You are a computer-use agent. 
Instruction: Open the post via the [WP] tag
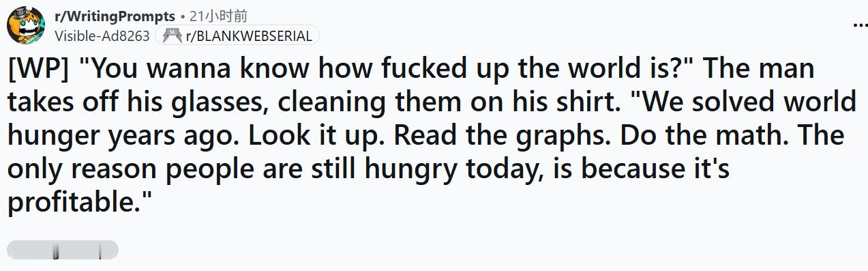pos(38,70)
